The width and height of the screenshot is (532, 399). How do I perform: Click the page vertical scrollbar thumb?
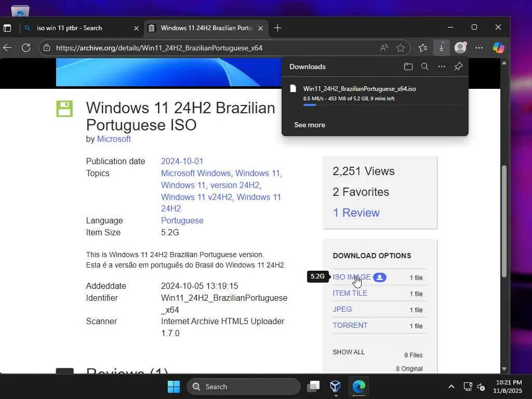click(504, 221)
